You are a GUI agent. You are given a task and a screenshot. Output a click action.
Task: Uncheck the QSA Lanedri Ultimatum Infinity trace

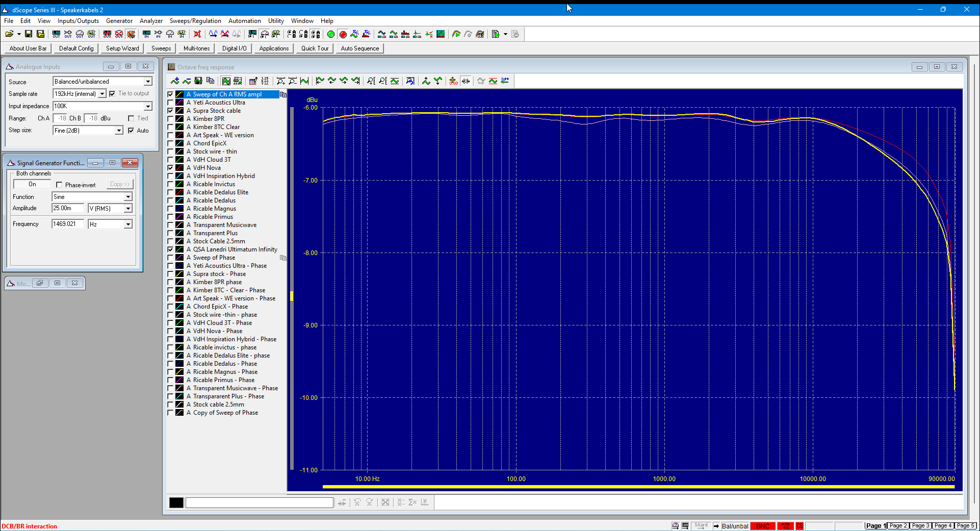170,249
